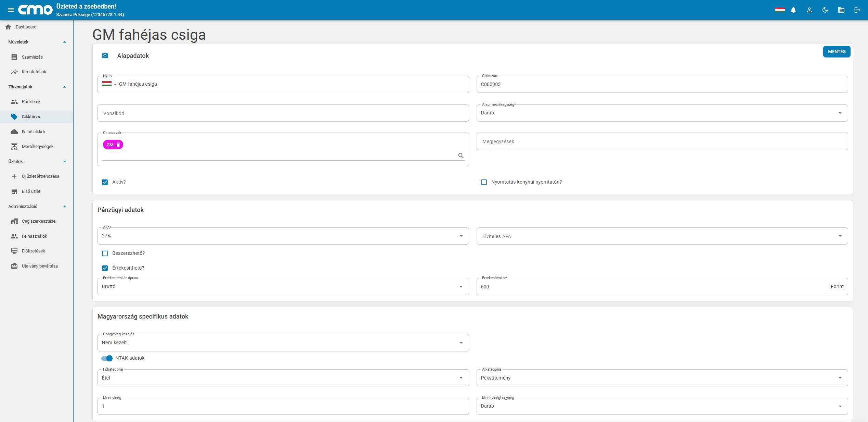This screenshot has height=422, width=868.
Task: Click the Mennyiség input field
Action: tap(283, 406)
